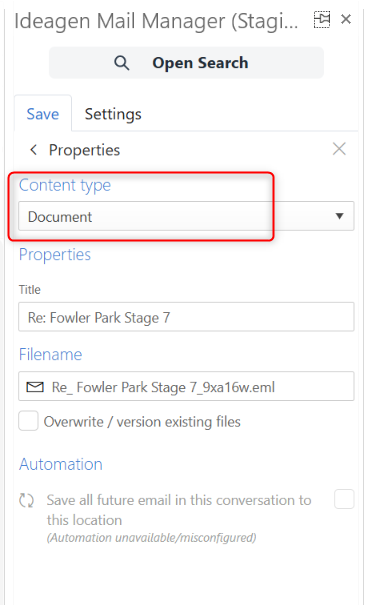Pin the Ideagen Mail Manager pane
Screen dimensions: 366x605
pos(321,20)
